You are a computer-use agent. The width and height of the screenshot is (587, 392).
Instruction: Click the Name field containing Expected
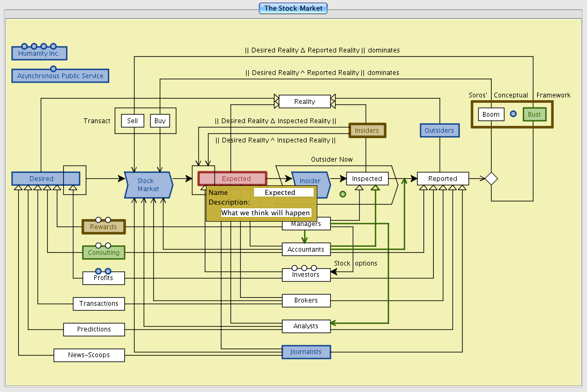284,192
